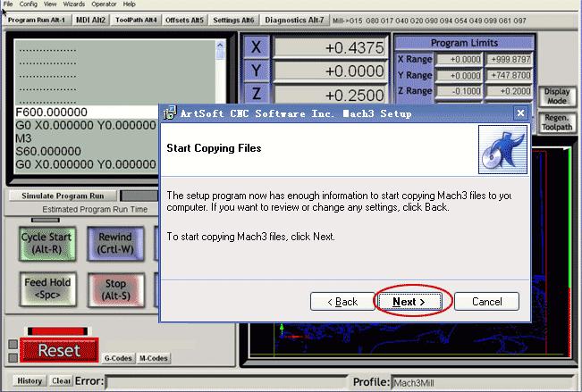This screenshot has height=392, width=582.
Task: Click the Z axis zero button
Action: [256, 93]
